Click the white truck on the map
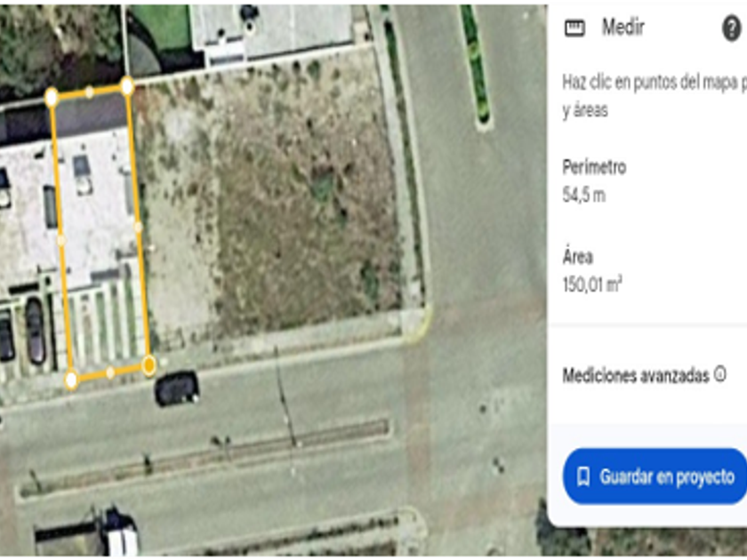 [x=119, y=533]
